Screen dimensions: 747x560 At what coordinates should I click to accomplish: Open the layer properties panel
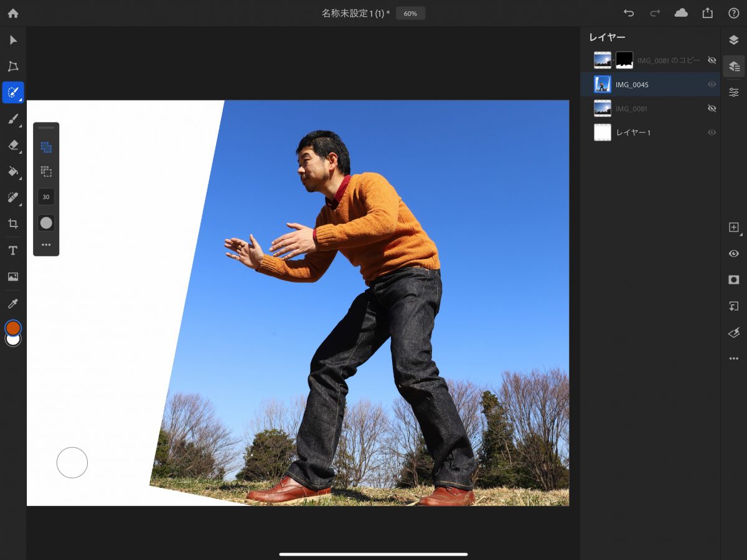coord(734,92)
